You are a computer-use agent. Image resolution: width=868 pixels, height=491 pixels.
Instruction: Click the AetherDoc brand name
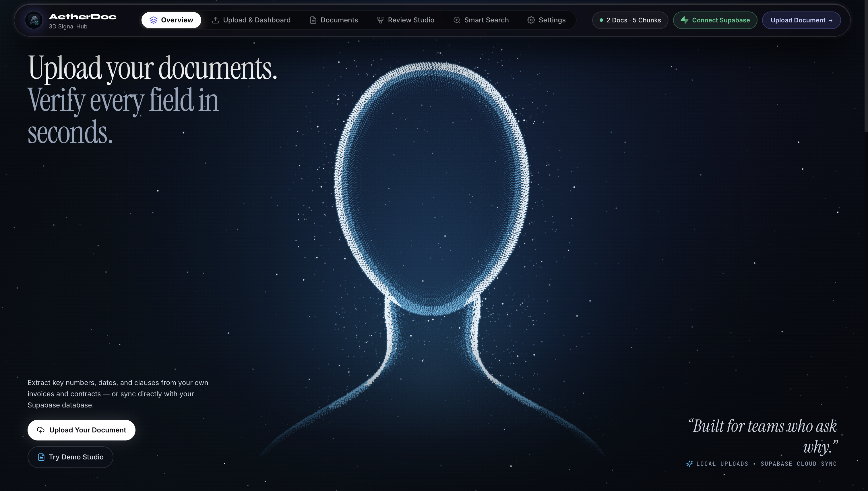coord(83,17)
